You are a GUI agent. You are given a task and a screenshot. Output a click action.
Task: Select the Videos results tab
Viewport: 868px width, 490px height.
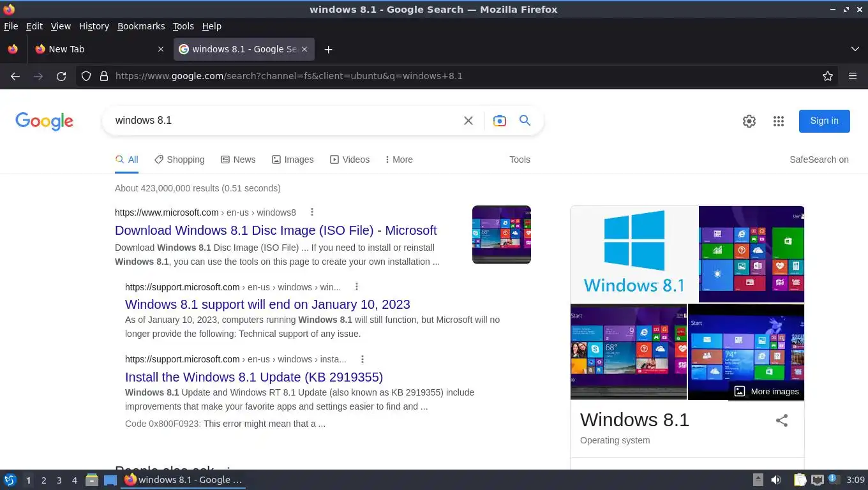pos(350,160)
